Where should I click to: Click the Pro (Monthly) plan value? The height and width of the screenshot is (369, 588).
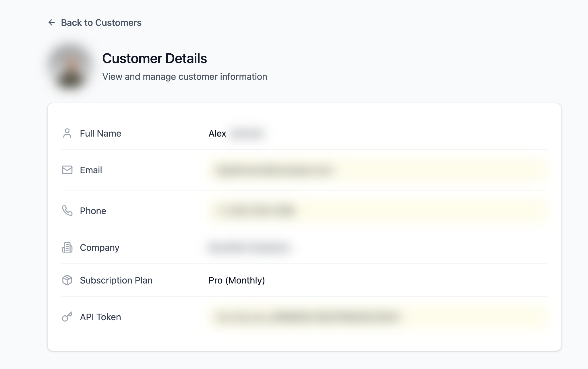coord(237,280)
